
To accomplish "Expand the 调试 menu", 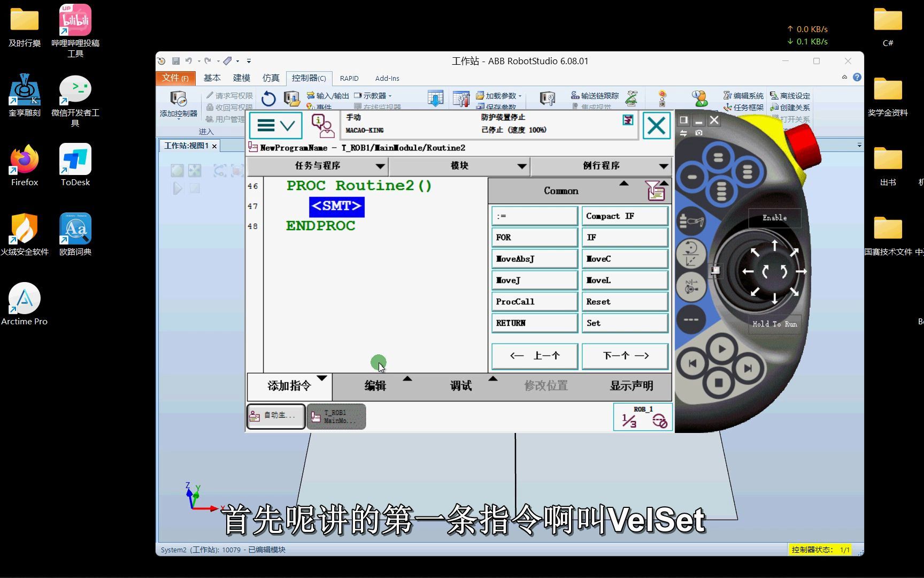I will coord(461,386).
